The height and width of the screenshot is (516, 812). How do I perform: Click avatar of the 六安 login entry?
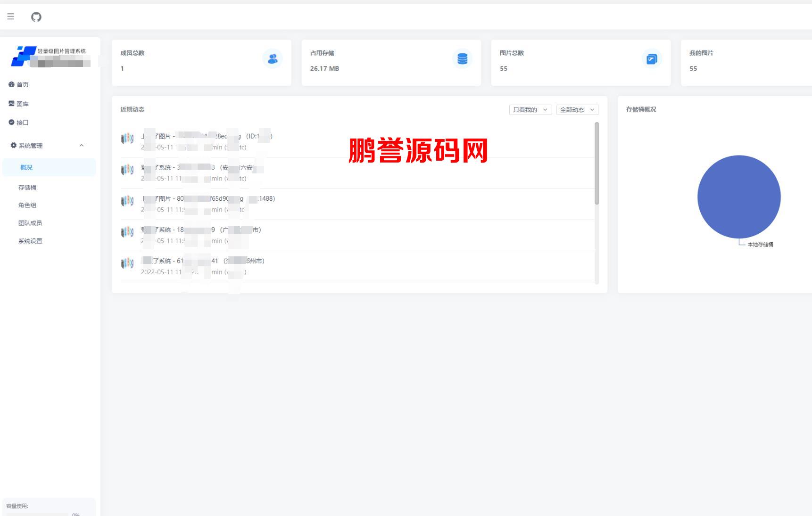(x=127, y=170)
